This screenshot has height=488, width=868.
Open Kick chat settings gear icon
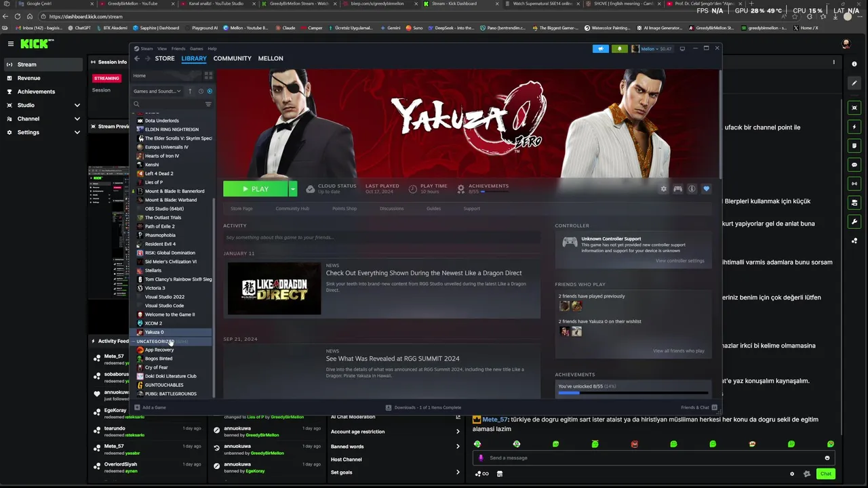[x=792, y=474]
